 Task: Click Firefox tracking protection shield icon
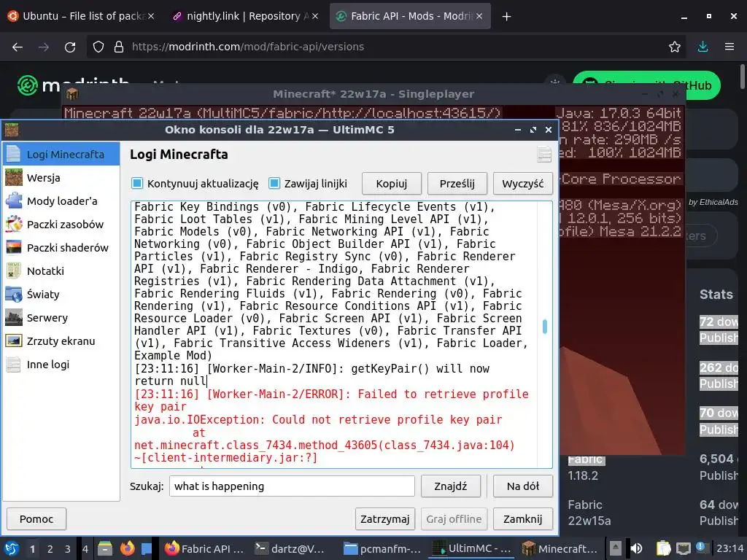tap(98, 47)
